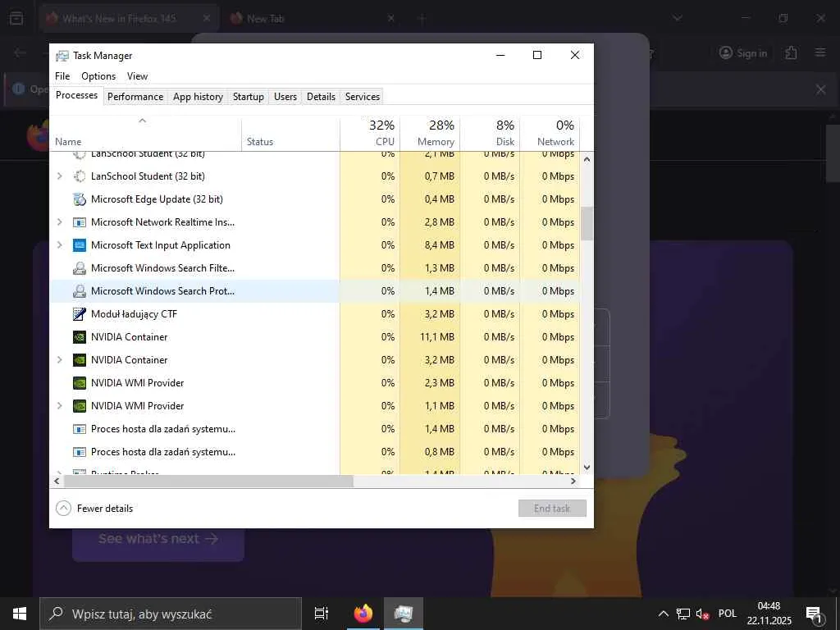The width and height of the screenshot is (840, 630).
Task: Click the LanSchool Student process icon
Action: coord(80,176)
